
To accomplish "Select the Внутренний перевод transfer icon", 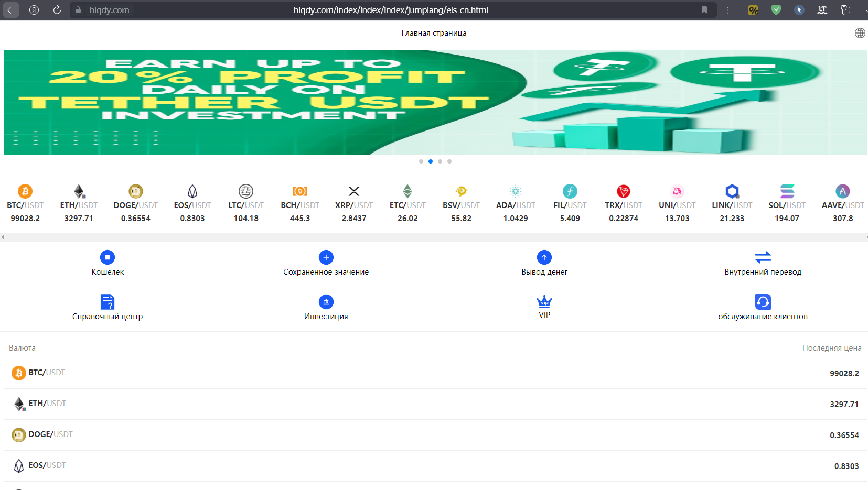I will (763, 257).
